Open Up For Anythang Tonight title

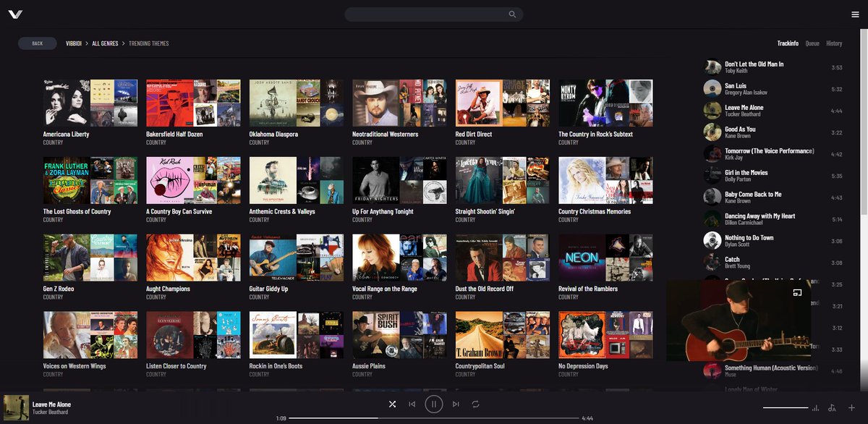(383, 212)
